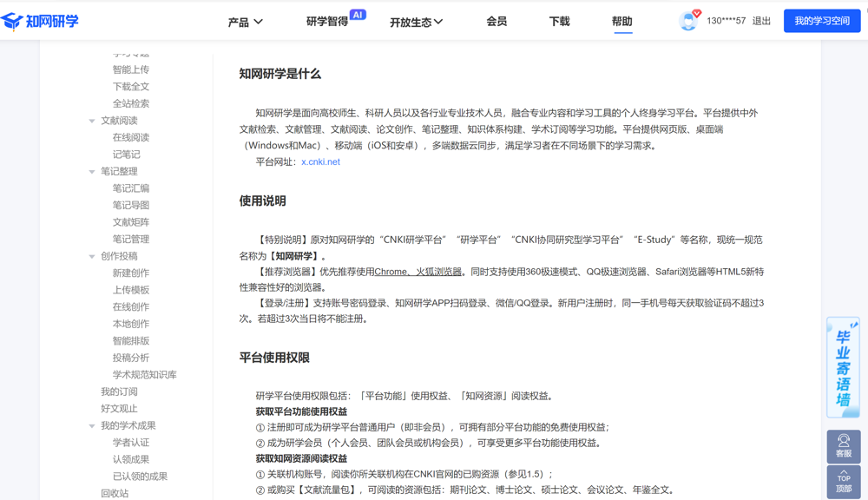Click the 获取知网资源阅读权益 bold text
The height and width of the screenshot is (500, 868).
point(301,458)
